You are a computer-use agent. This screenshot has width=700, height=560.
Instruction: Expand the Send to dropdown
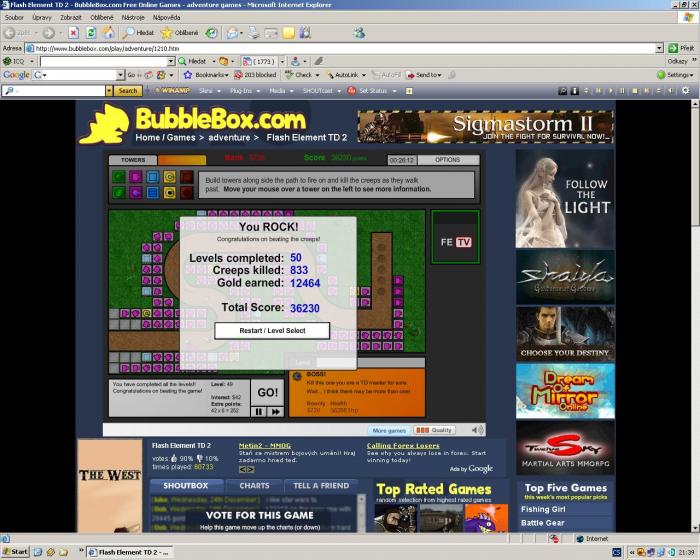point(439,75)
